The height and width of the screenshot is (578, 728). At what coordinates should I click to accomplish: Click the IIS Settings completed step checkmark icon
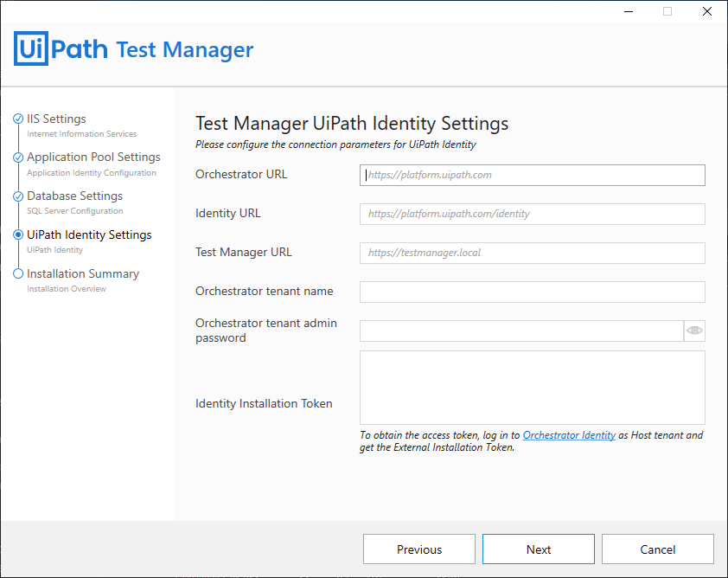(18, 119)
